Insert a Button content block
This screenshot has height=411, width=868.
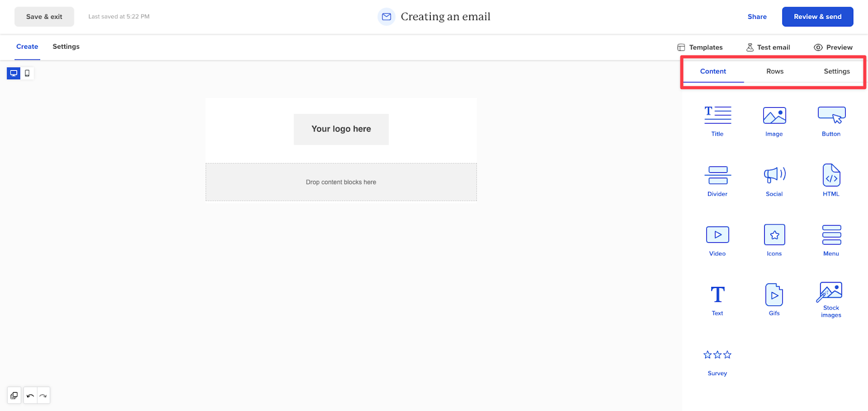tap(831, 120)
